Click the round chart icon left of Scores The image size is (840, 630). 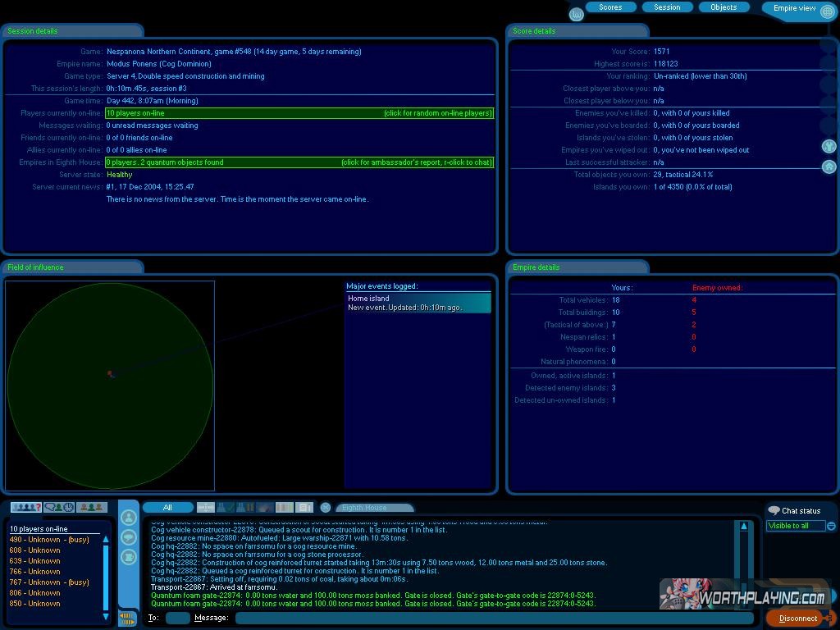click(x=576, y=14)
